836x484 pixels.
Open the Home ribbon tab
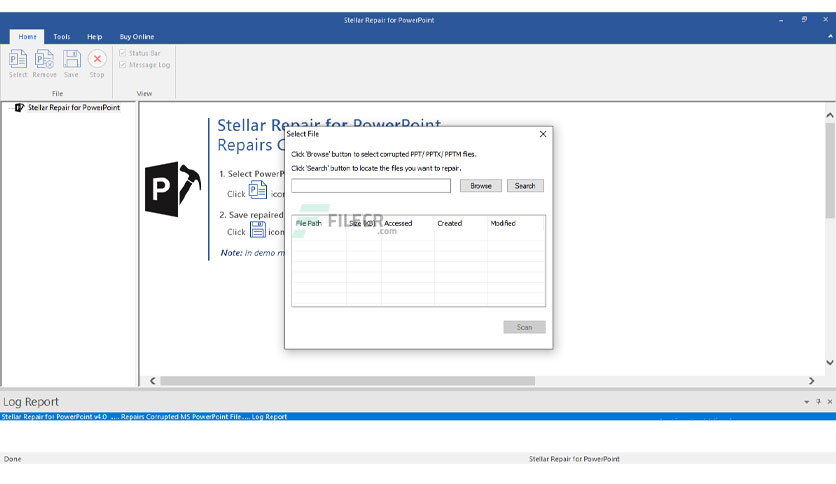27,37
